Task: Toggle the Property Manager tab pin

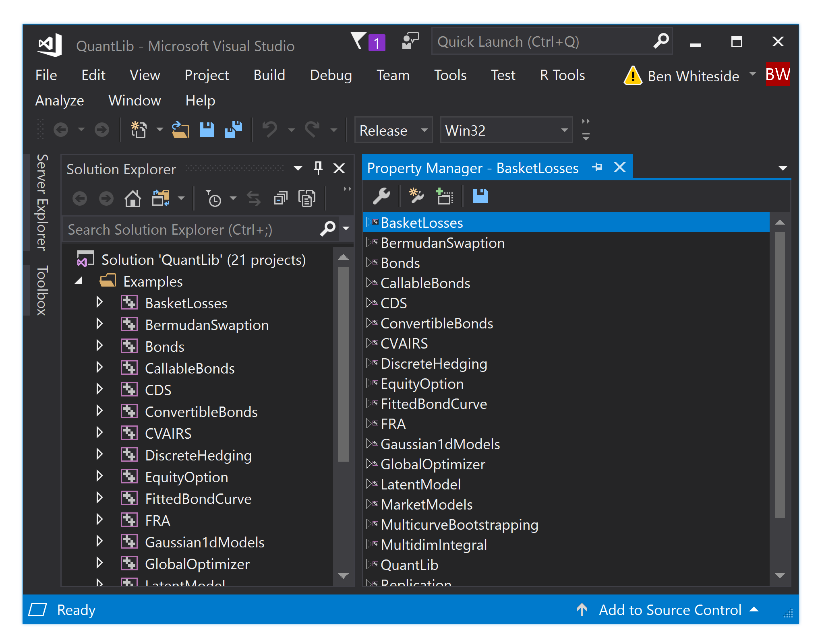Action: click(597, 167)
